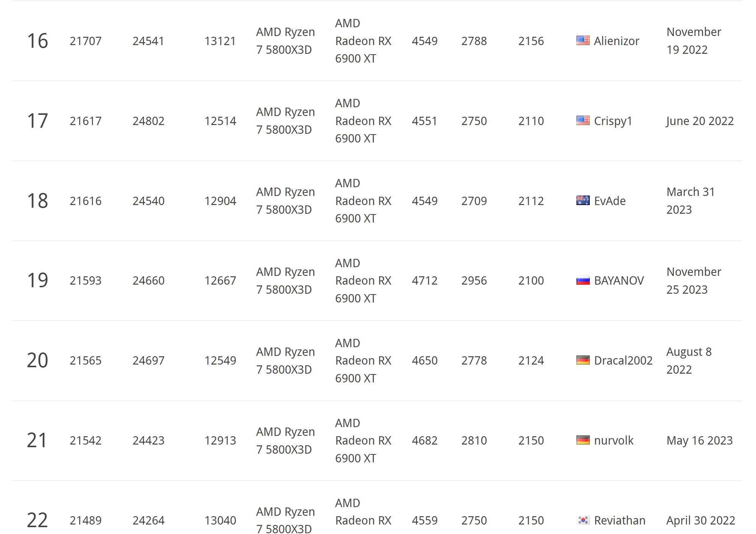Select the username BAYANOV
The height and width of the screenshot is (534, 756).
click(x=619, y=280)
